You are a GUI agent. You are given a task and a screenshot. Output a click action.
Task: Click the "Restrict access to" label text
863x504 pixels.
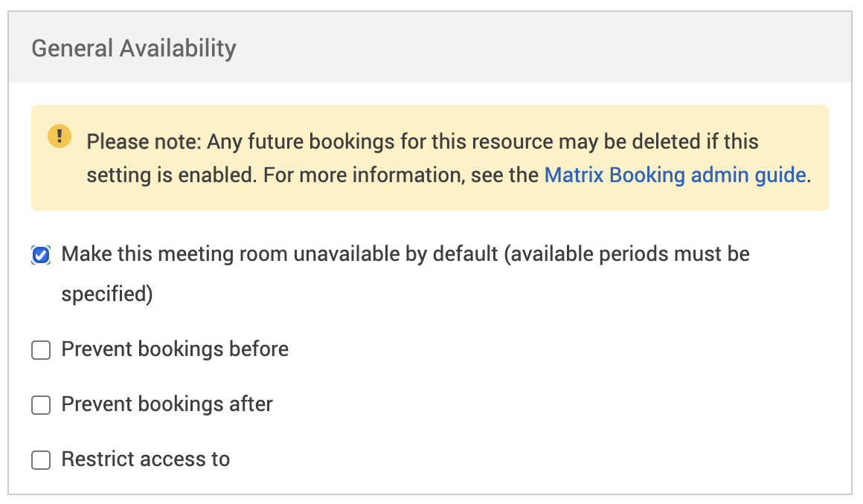[146, 459]
